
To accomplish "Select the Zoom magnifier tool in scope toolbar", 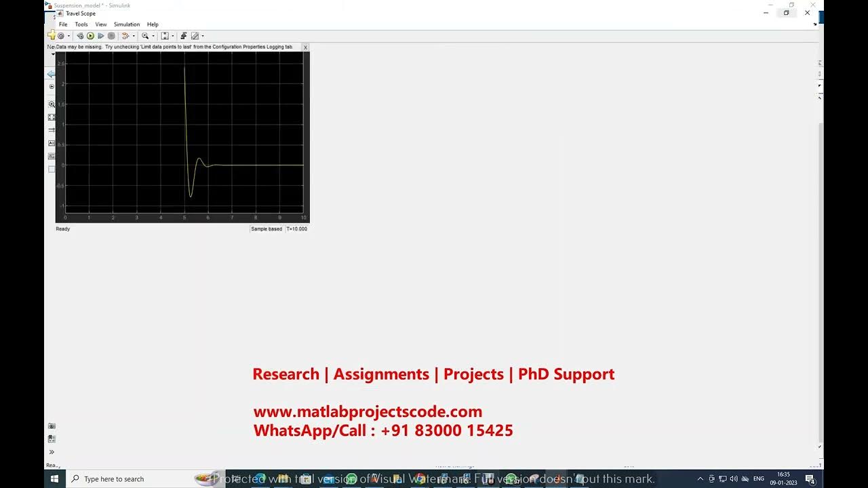I will click(x=145, y=36).
